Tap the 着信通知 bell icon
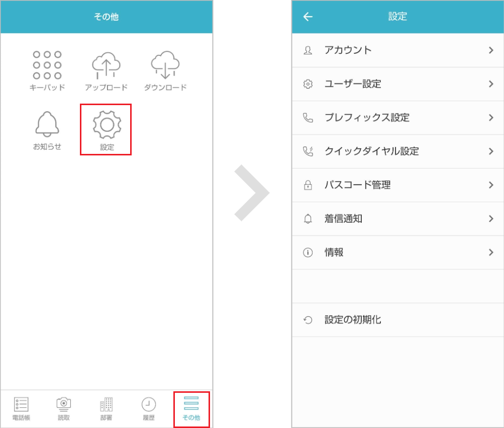The height and width of the screenshot is (428, 504). pos(308,218)
